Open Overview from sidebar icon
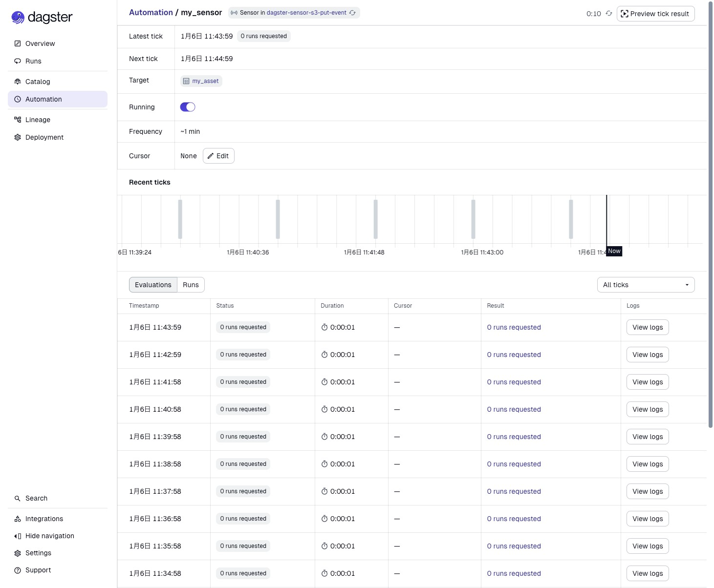Screen dimensions: 714x588 pyautogui.click(x=18, y=43)
